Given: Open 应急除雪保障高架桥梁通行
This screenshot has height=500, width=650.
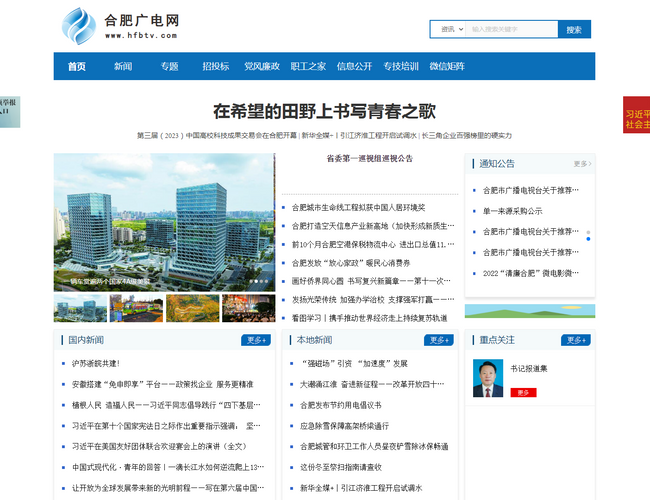Looking at the screenshot, I should click(344, 426).
